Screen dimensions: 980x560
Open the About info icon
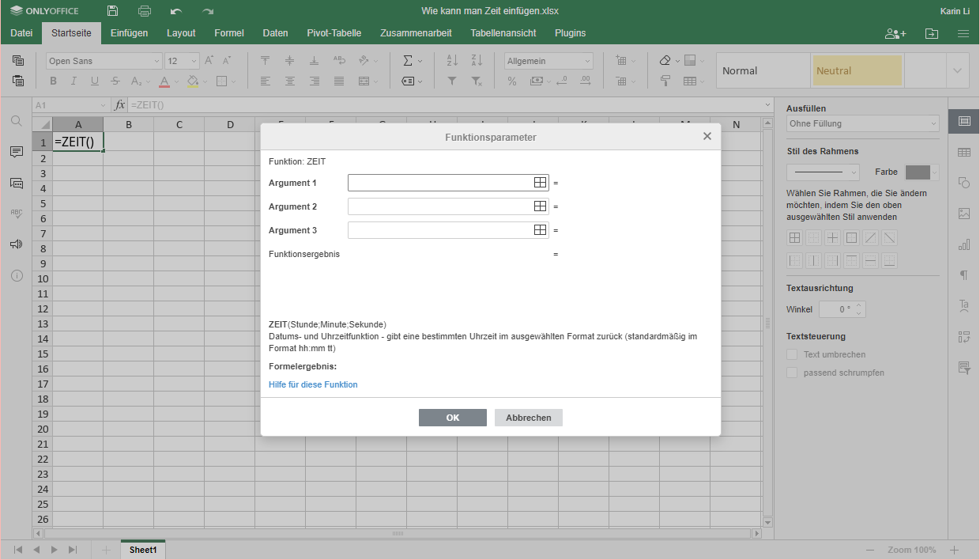point(17,275)
